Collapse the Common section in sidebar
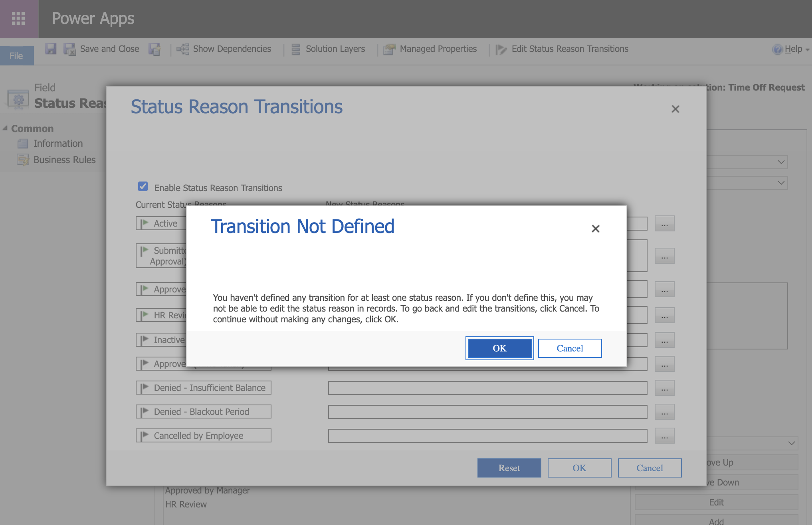This screenshot has height=525, width=812. point(5,128)
